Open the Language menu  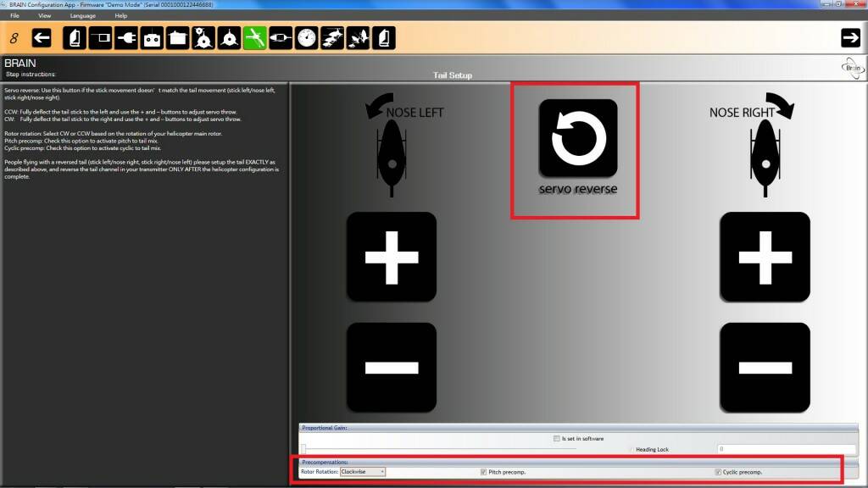coord(83,15)
